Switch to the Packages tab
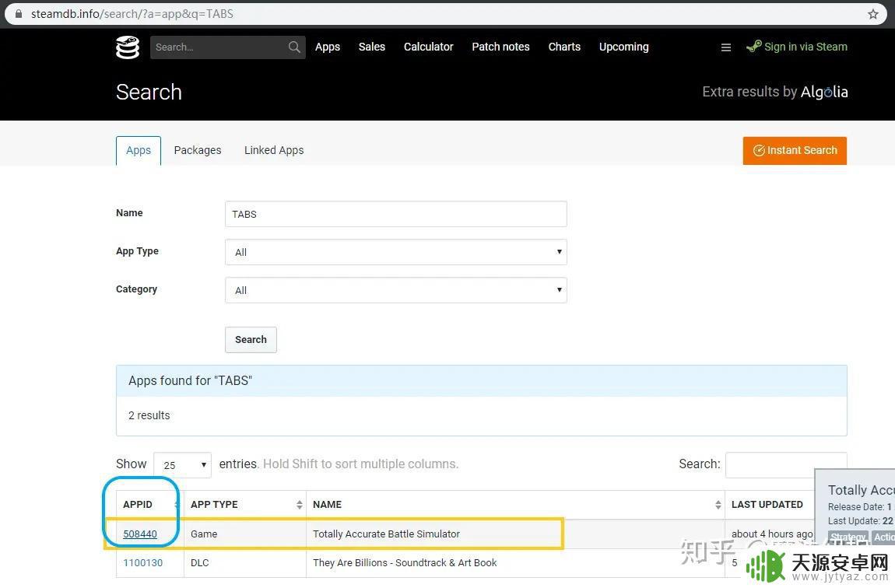This screenshot has height=588, width=895. 198,151
